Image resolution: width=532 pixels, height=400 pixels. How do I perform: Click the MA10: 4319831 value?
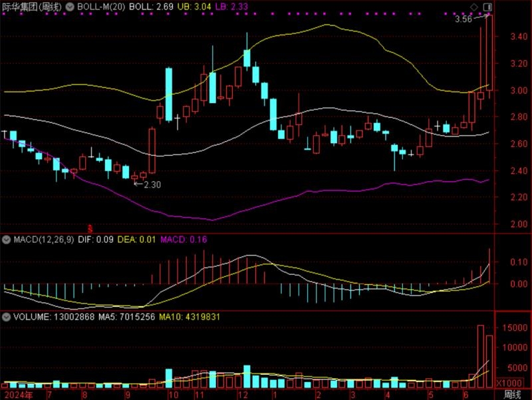pyautogui.click(x=190, y=317)
